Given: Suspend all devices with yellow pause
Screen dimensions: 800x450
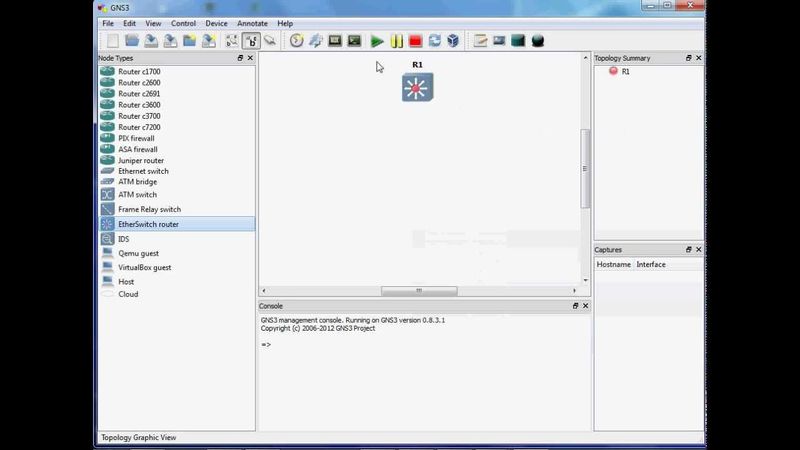Looking at the screenshot, I should click(x=396, y=41).
